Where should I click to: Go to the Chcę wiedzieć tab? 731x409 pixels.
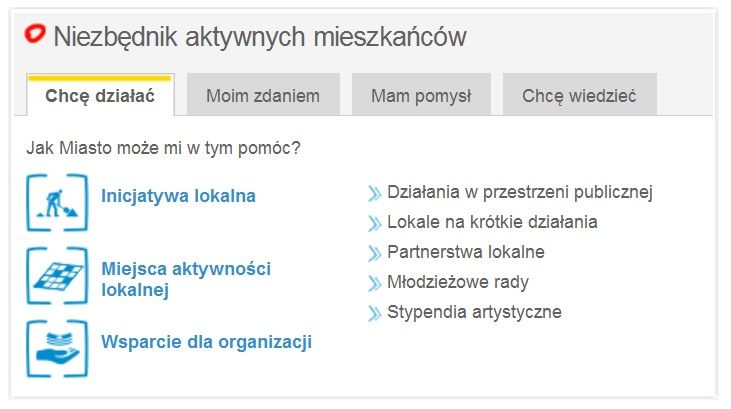[x=579, y=96]
